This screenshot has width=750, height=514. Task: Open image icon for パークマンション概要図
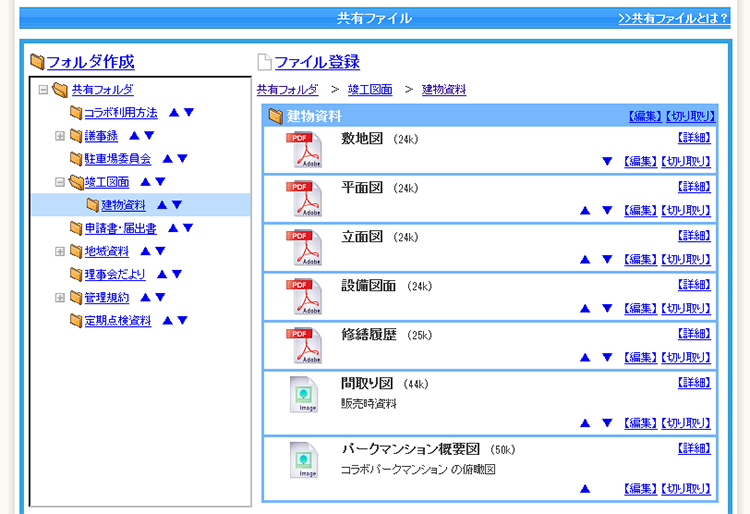click(x=304, y=460)
